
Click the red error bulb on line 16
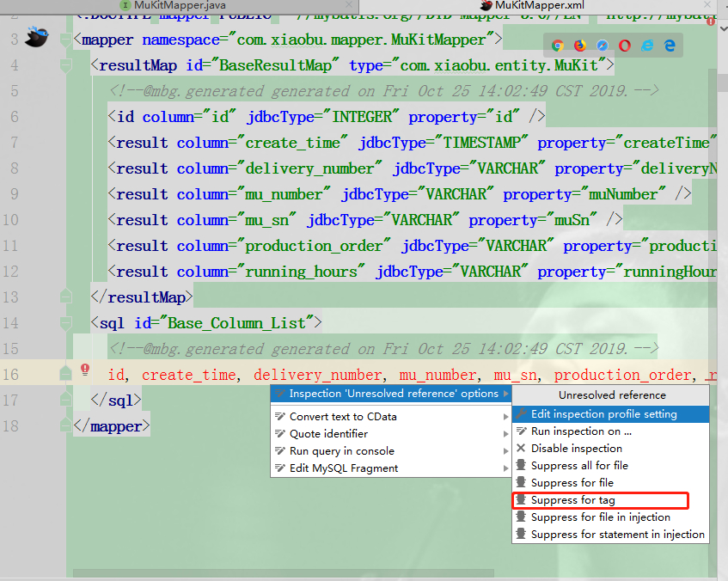pos(85,370)
